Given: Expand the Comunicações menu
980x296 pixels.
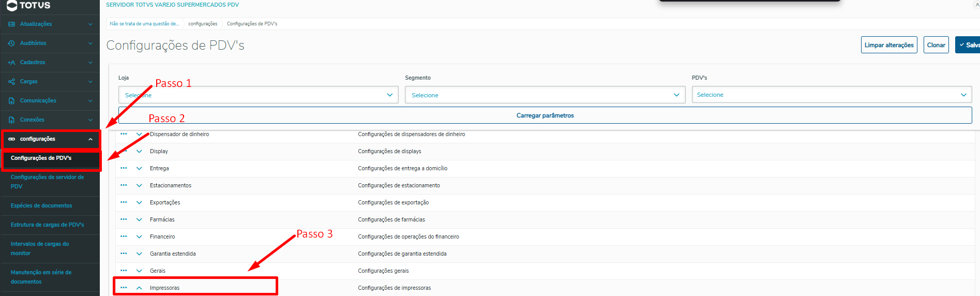Looking at the screenshot, I should tap(91, 101).
